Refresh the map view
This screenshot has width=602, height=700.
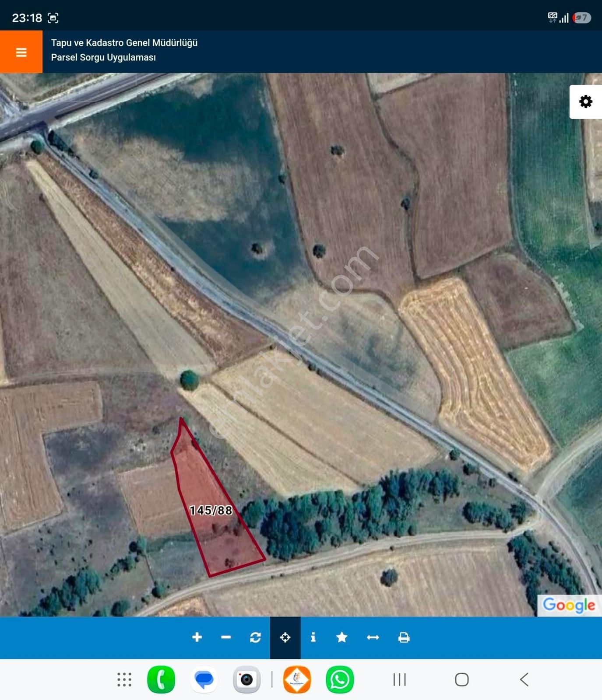[255, 637]
